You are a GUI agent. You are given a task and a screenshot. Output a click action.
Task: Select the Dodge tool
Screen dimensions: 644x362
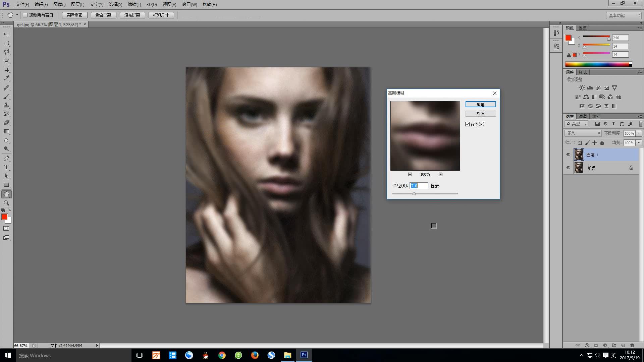pos(6,149)
